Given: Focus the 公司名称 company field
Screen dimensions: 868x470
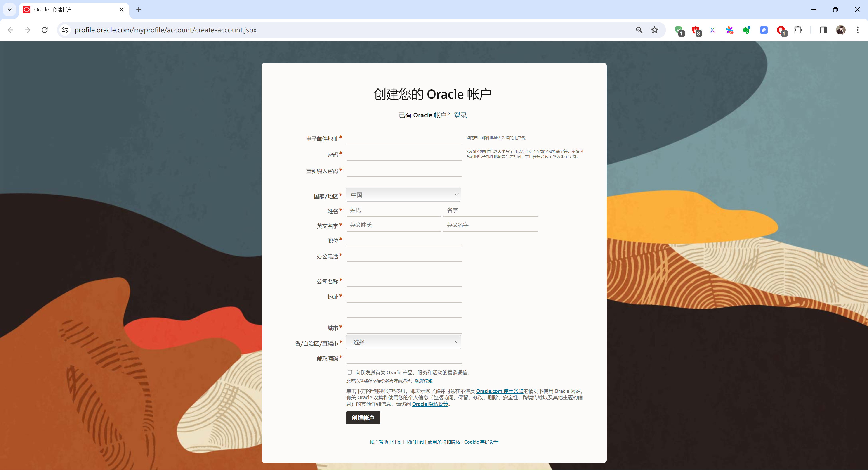Looking at the screenshot, I should click(x=404, y=281).
